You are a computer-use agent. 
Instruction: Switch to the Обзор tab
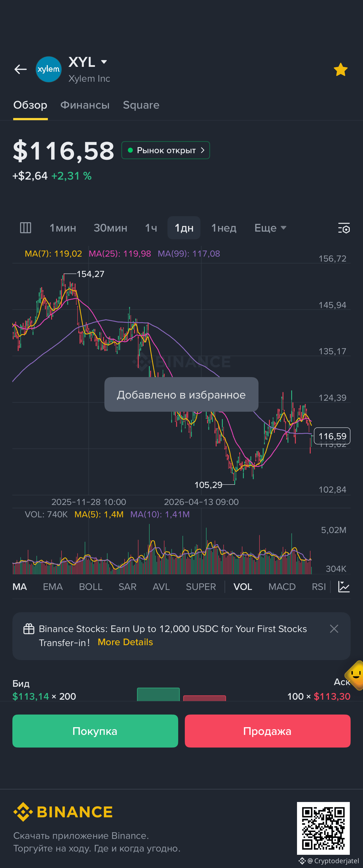pyautogui.click(x=30, y=105)
